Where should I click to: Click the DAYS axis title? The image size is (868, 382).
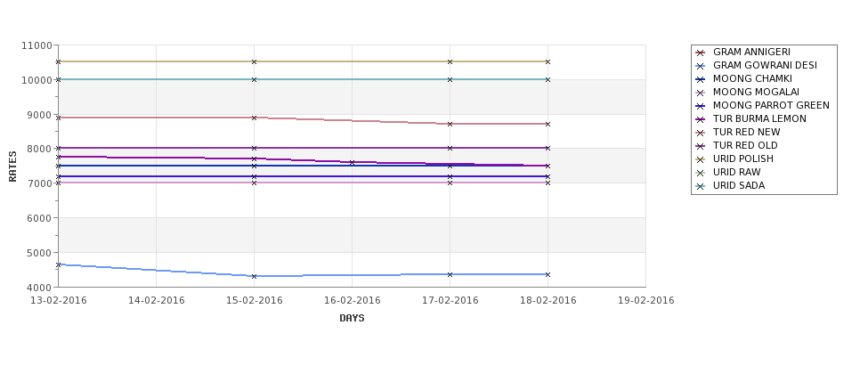[352, 319]
